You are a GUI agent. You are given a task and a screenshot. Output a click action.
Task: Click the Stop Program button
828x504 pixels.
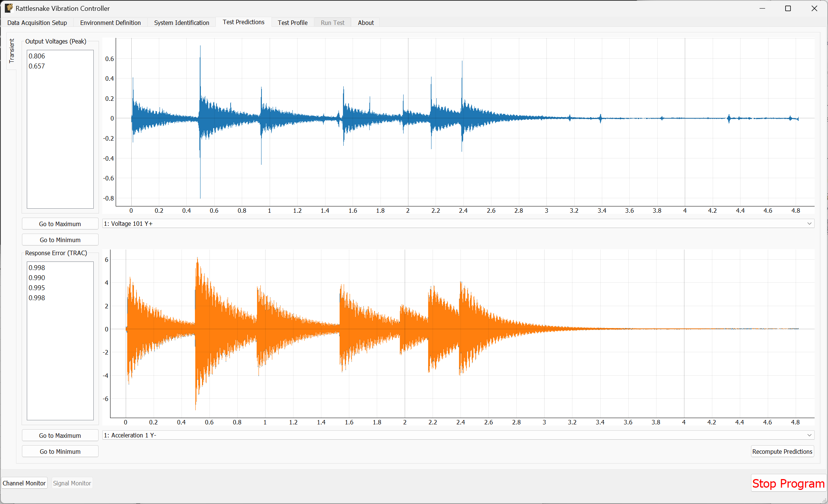(788, 483)
